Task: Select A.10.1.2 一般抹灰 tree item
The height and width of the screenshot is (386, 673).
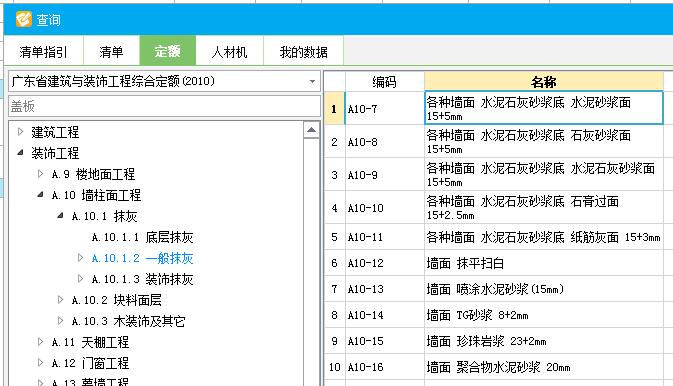Action: [x=142, y=258]
